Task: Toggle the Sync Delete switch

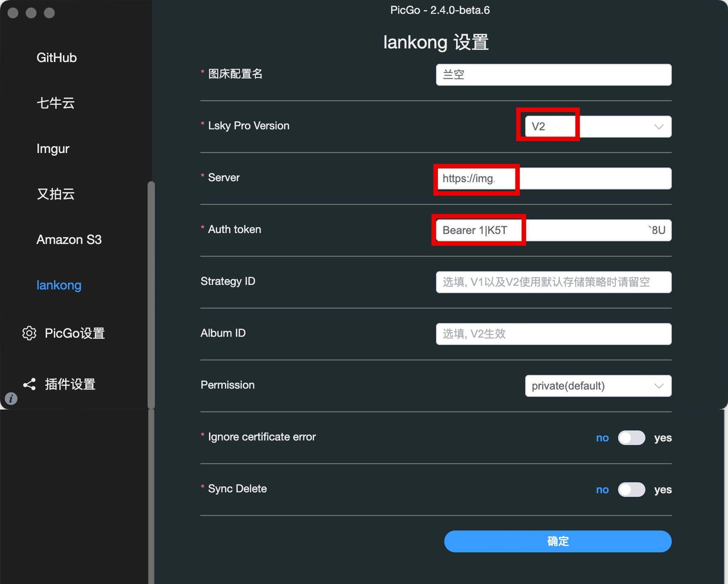Action: point(632,489)
